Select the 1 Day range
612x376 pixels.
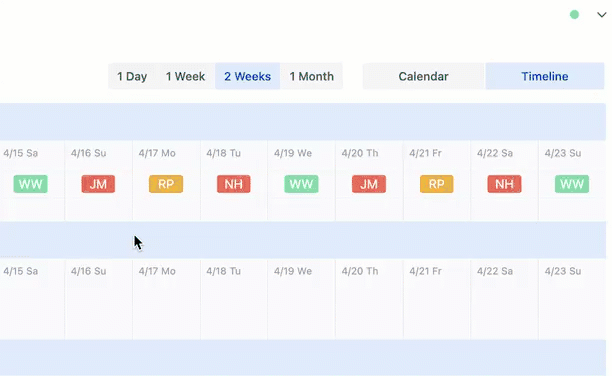tap(132, 76)
